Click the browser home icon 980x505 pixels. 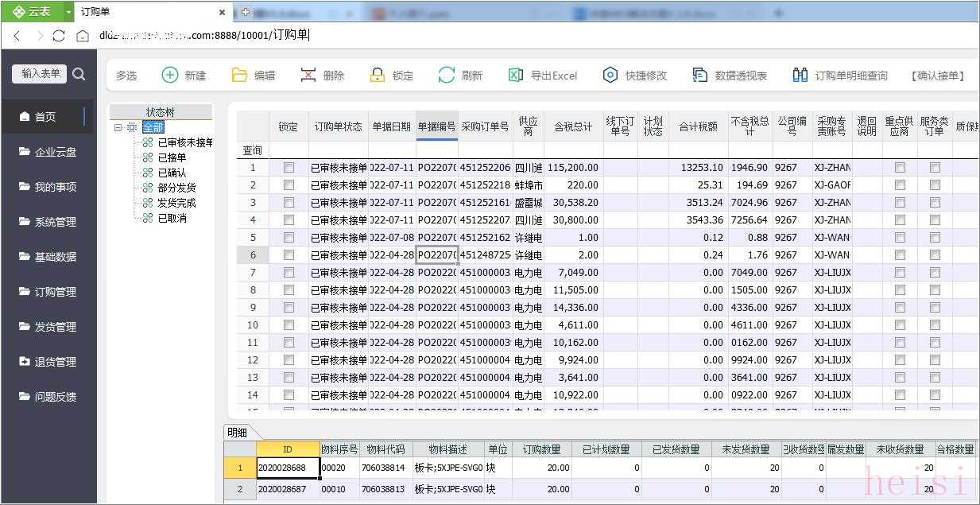click(x=83, y=35)
